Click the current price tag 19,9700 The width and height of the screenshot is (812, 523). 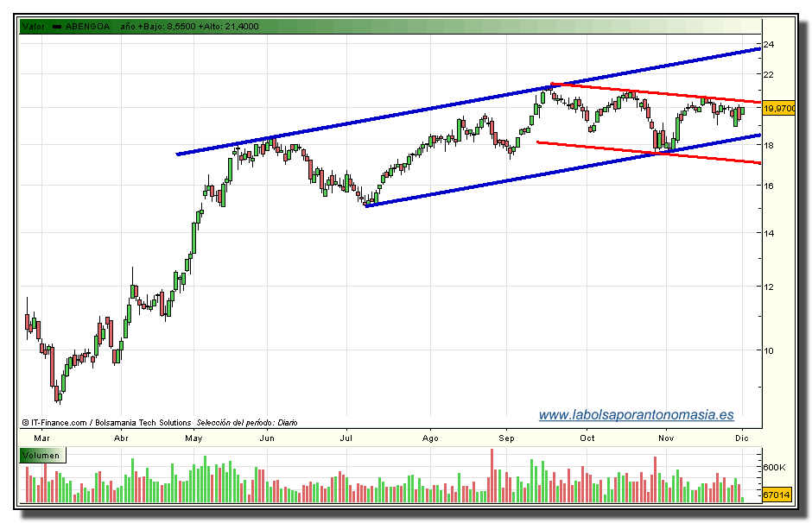tap(780, 108)
